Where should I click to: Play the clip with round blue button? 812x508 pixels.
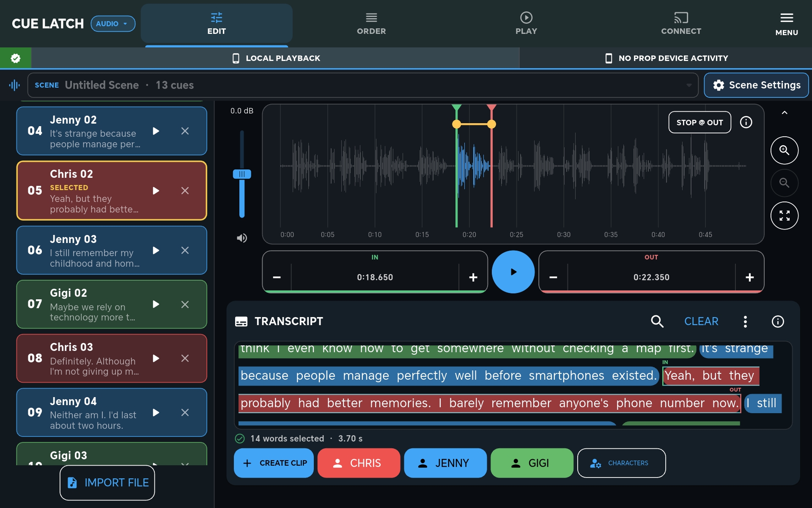click(x=513, y=272)
